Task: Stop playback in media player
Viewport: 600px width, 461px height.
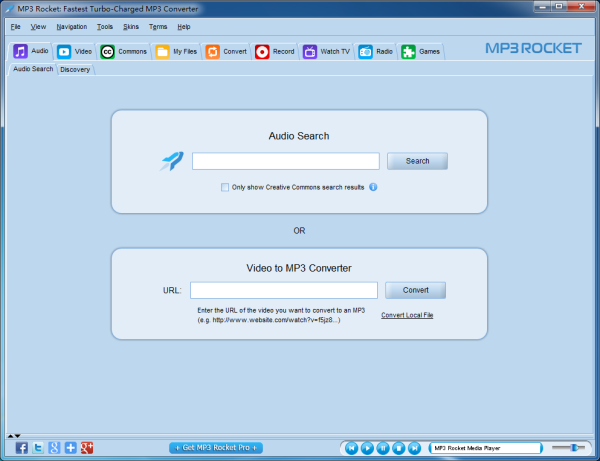Action: 398,448
